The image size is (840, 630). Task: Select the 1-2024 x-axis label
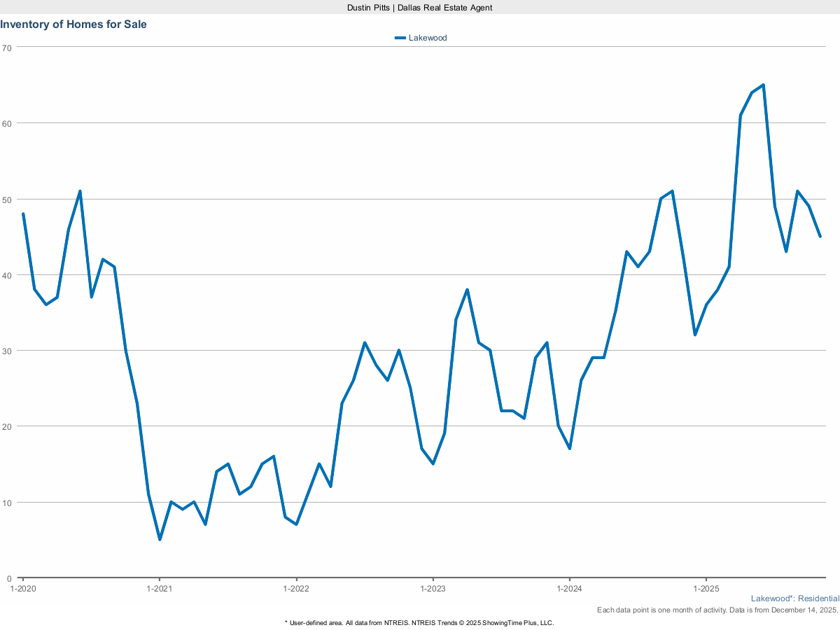569,589
